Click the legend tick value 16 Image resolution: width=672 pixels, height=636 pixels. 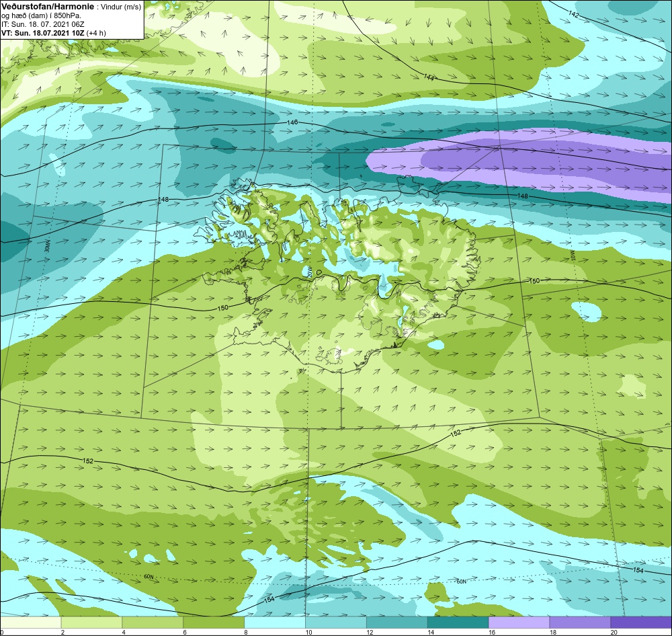[x=492, y=632]
